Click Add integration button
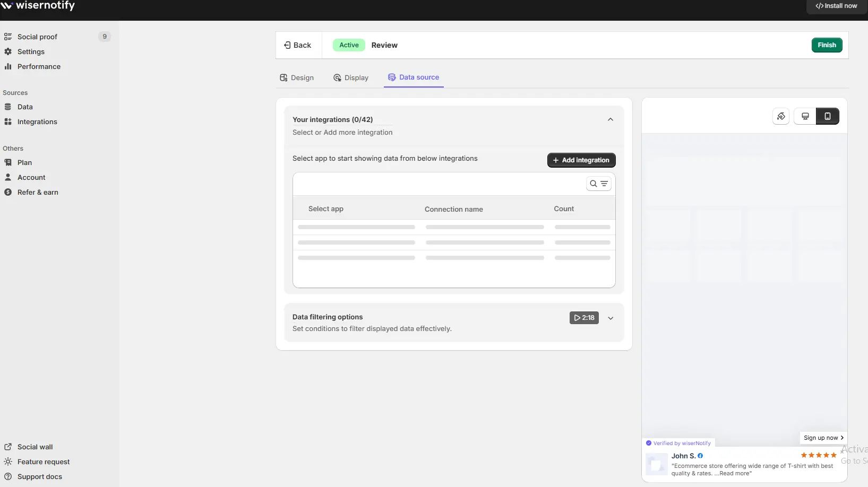This screenshot has width=868, height=487. [581, 160]
